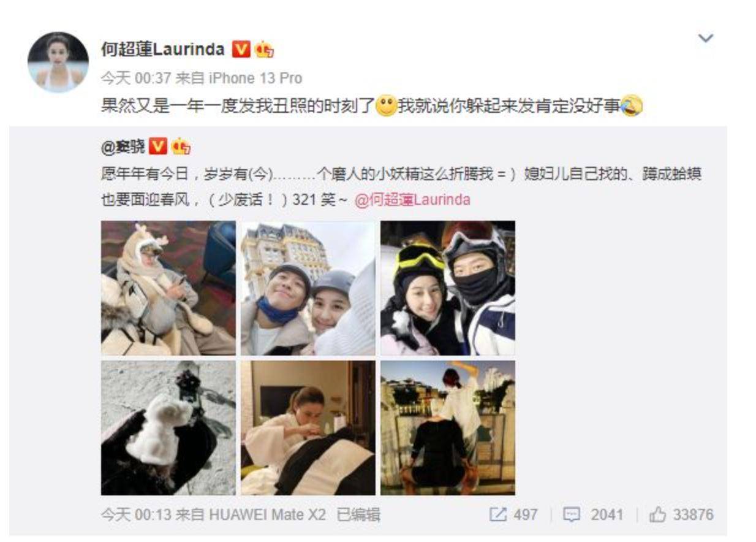Click the comment bubble icon with 2041
The height and width of the screenshot is (542, 756).
pos(571,514)
